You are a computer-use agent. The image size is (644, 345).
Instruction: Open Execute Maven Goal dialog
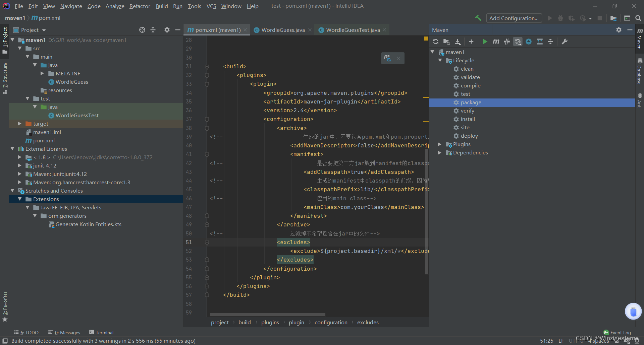tap(496, 42)
